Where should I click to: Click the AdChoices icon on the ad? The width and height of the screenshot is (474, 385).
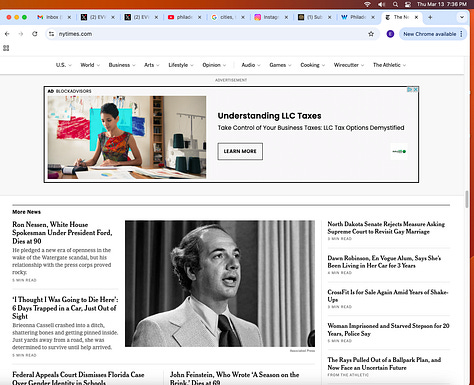pos(410,90)
